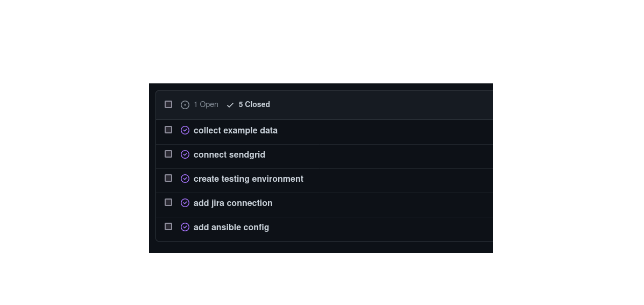Toggle checkbox for 'add jira connection'
The width and height of the screenshot is (644, 305).
[x=168, y=202]
